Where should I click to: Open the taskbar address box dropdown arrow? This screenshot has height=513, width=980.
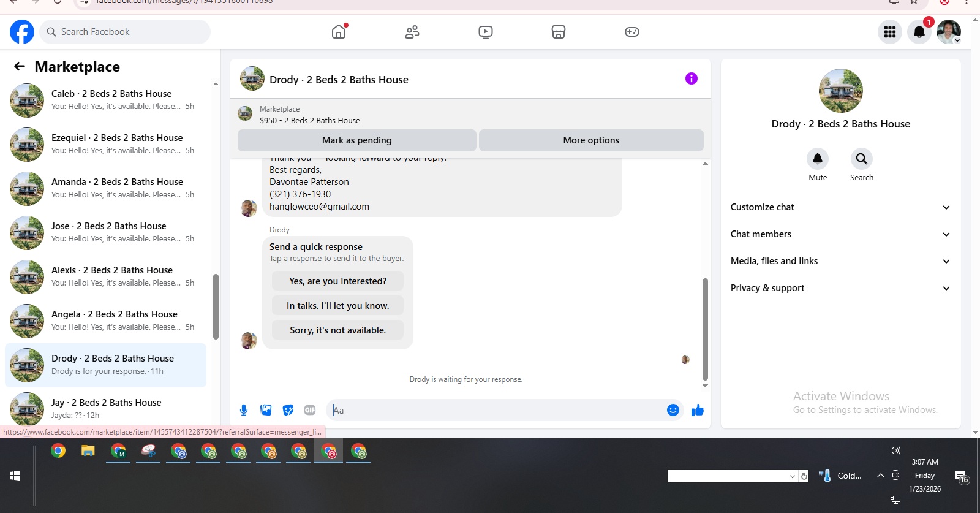[x=793, y=476]
